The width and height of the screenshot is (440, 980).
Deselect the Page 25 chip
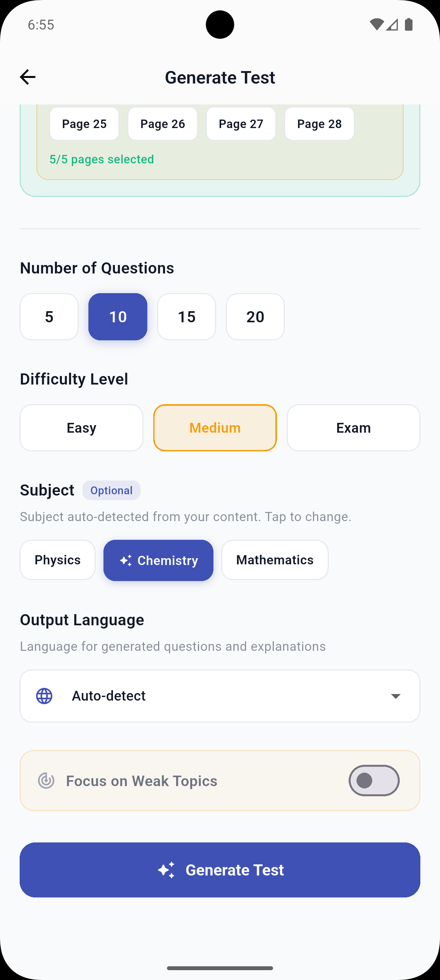[84, 123]
